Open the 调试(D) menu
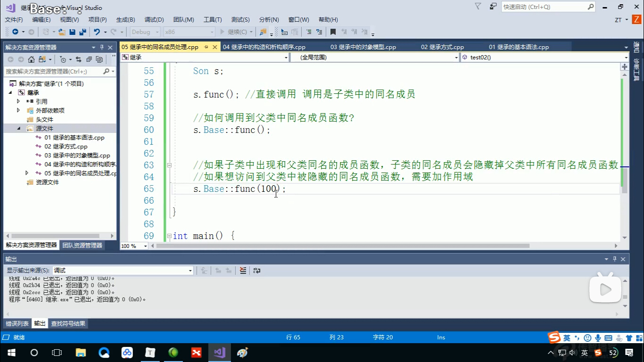This screenshot has width=644, height=362. 154,20
